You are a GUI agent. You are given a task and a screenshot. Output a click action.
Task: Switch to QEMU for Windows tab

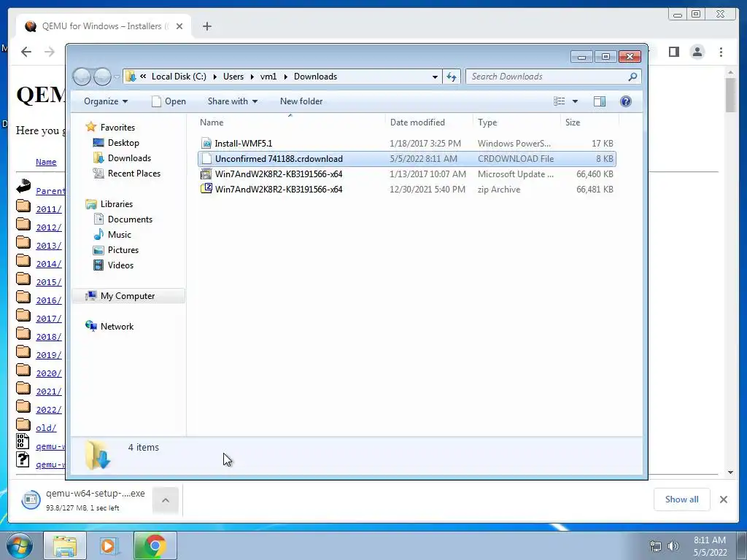pos(104,26)
